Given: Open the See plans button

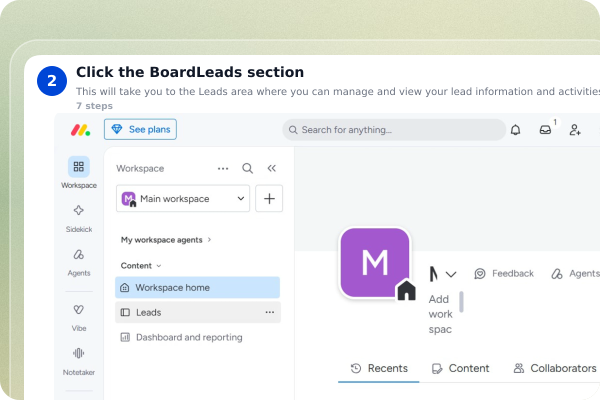Looking at the screenshot, I should click(140, 129).
